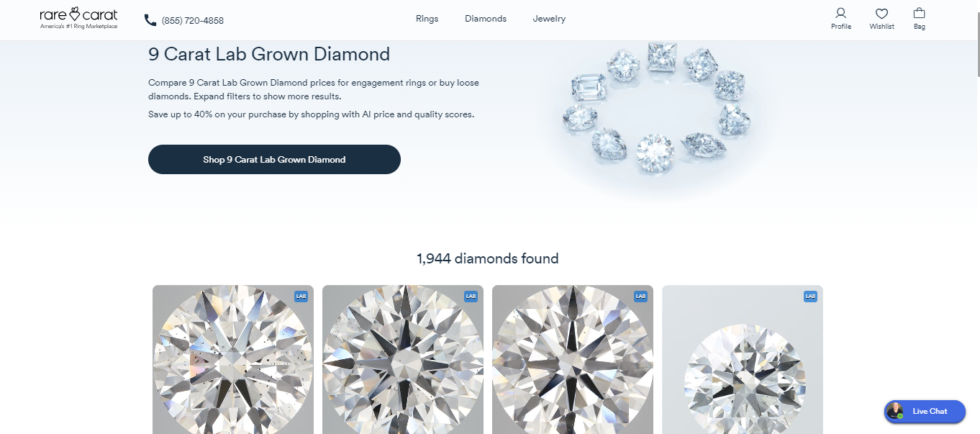
Task: Open the Rings menu
Action: pos(427,19)
